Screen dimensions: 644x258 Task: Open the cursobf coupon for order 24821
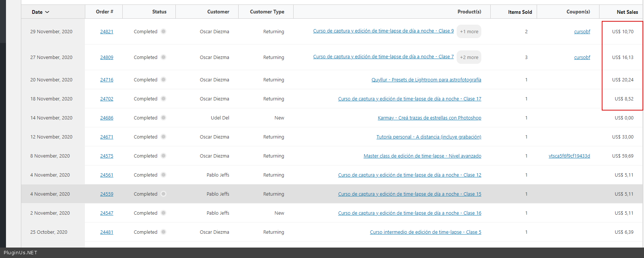pyautogui.click(x=582, y=31)
